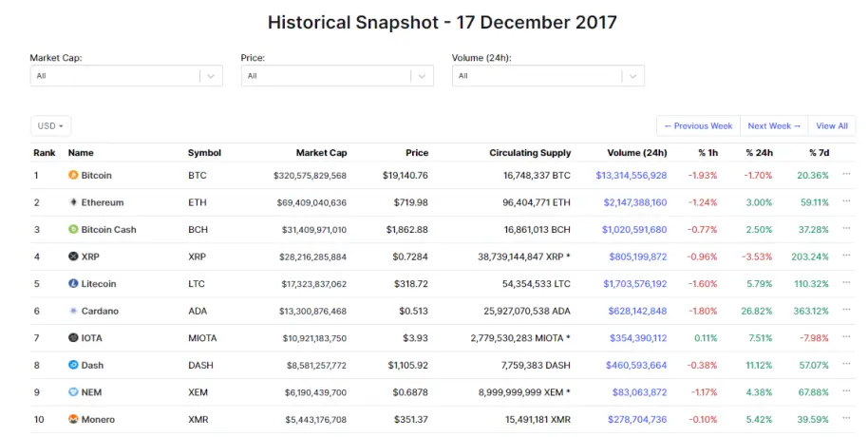Screen dimensions: 868x437
Task: Click Dash price $1,105.92
Action: [408, 365]
